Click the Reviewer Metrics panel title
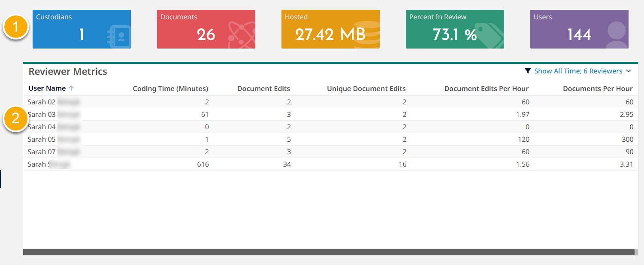The width and height of the screenshot is (644, 265). pyautogui.click(x=68, y=72)
